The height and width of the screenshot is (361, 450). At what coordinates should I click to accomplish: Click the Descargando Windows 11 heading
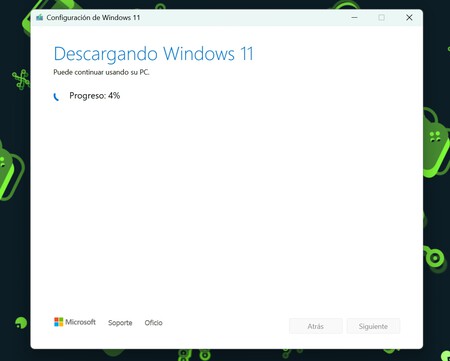click(x=154, y=54)
